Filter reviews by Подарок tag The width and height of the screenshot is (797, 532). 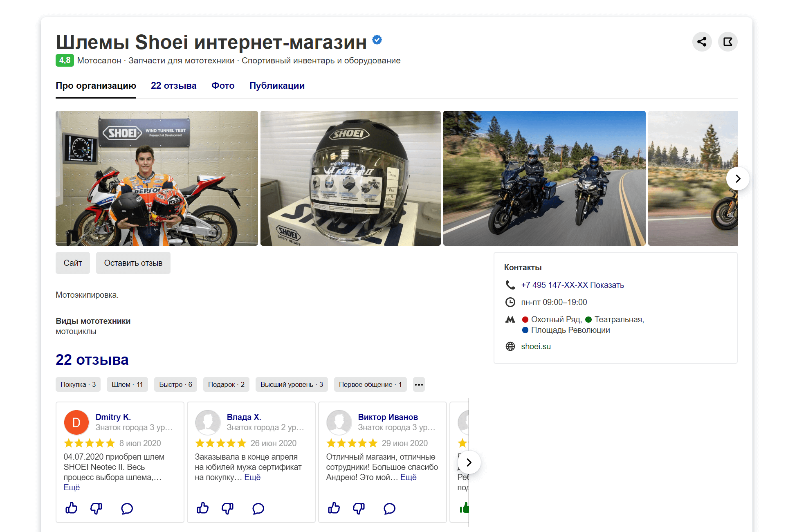pyautogui.click(x=226, y=384)
